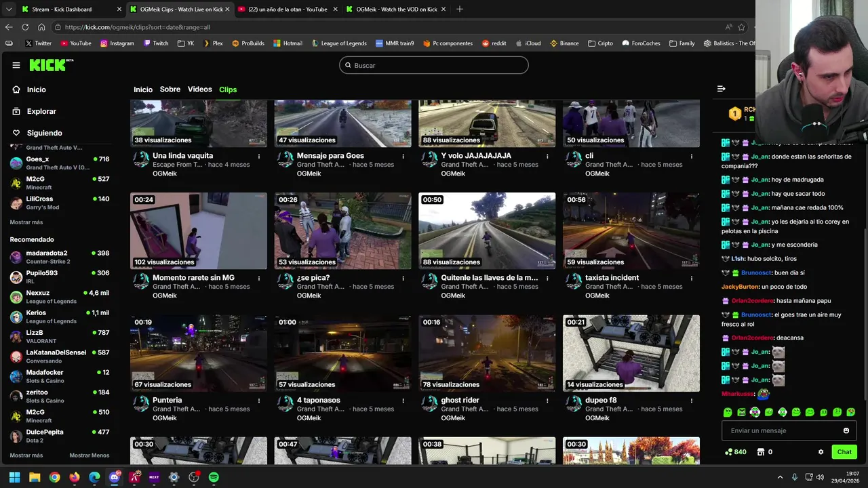Open options menu for cli clip
Image resolution: width=868 pixels, height=488 pixels.
(692, 156)
